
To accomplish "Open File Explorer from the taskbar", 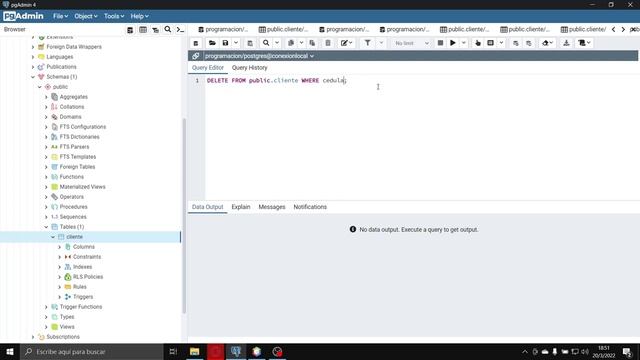I will pos(195,351).
